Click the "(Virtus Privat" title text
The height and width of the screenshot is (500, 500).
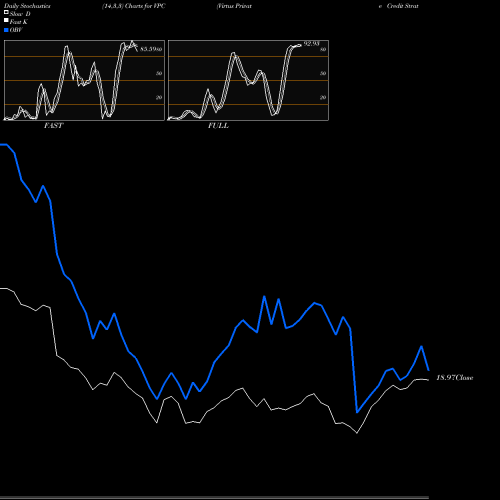[x=234, y=6]
